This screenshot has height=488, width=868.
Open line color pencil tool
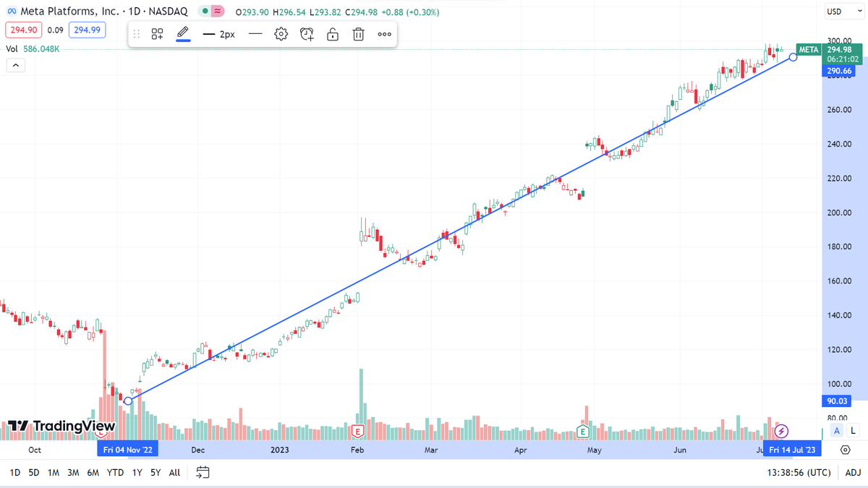pos(183,34)
